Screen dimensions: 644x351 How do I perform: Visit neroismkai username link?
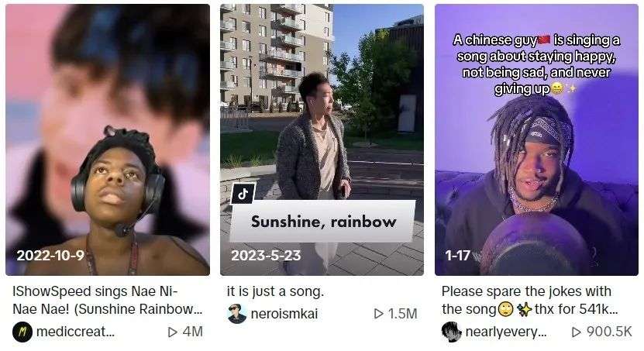[284, 314]
